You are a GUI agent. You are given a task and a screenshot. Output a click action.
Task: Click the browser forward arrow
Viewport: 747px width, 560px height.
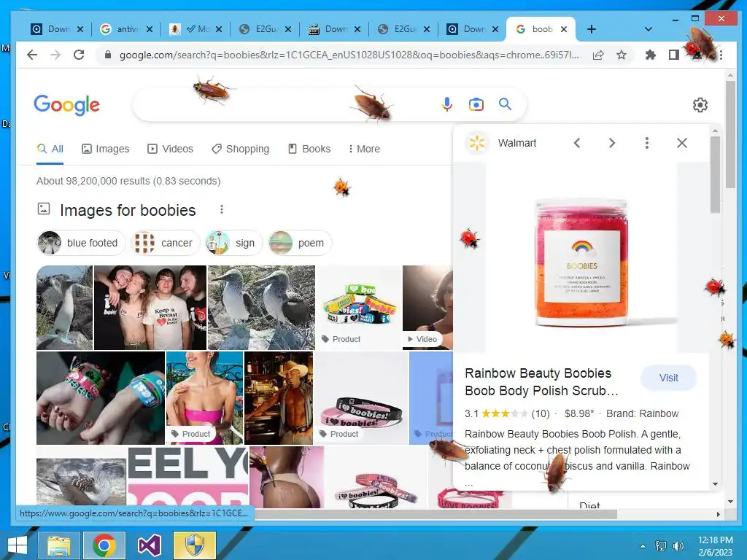click(x=55, y=55)
